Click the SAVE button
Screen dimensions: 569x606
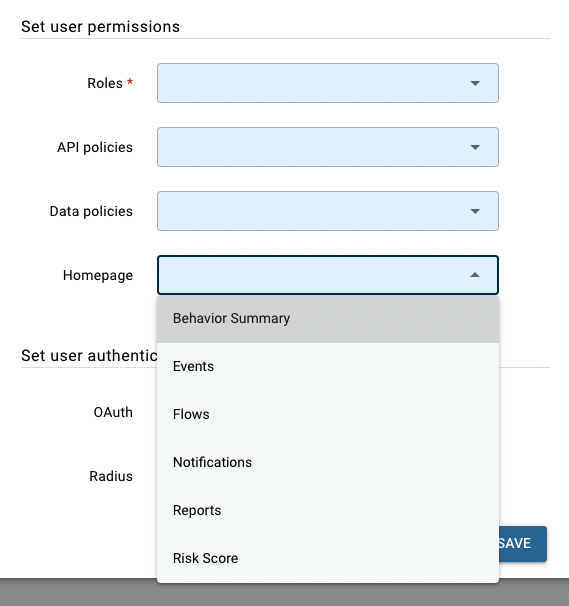[x=523, y=543]
